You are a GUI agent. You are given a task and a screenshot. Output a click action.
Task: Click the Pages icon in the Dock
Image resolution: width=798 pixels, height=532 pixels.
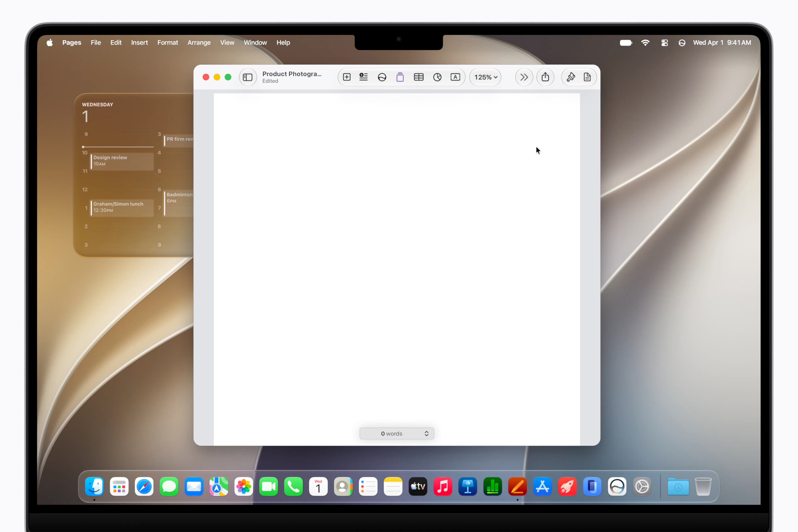point(517,486)
